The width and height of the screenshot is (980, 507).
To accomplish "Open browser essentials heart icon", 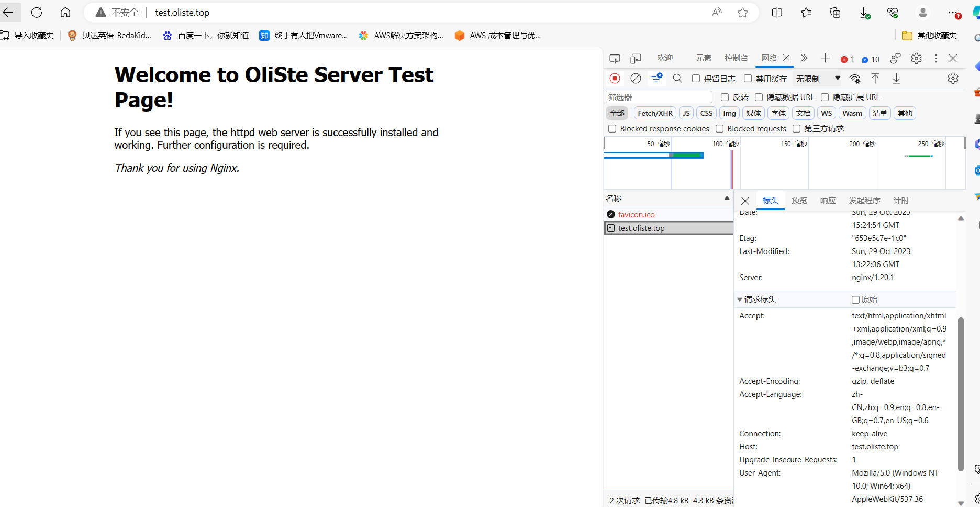I will coord(893,13).
